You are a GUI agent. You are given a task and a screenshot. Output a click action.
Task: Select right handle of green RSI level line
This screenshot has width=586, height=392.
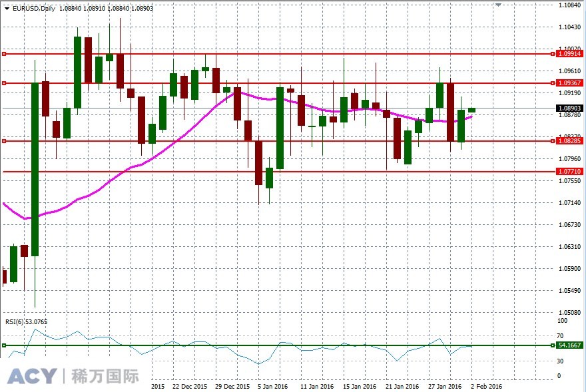click(x=553, y=345)
